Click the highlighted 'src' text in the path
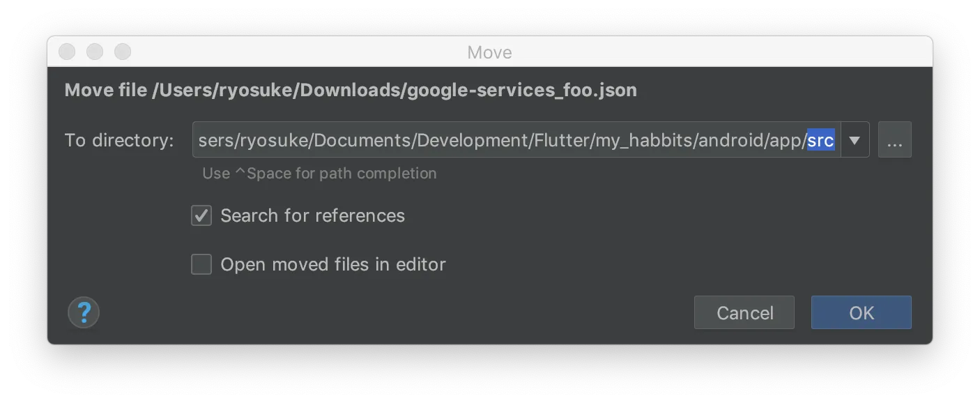This screenshot has height=403, width=980. [820, 140]
